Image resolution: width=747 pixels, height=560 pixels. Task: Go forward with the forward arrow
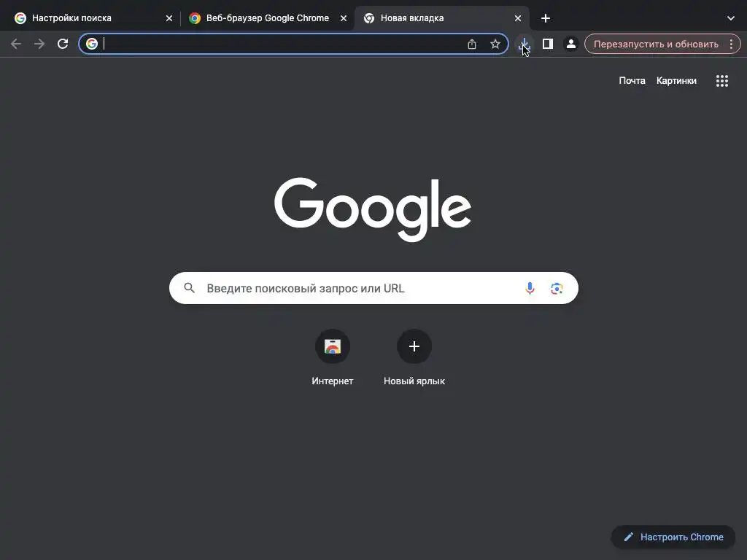tap(39, 44)
